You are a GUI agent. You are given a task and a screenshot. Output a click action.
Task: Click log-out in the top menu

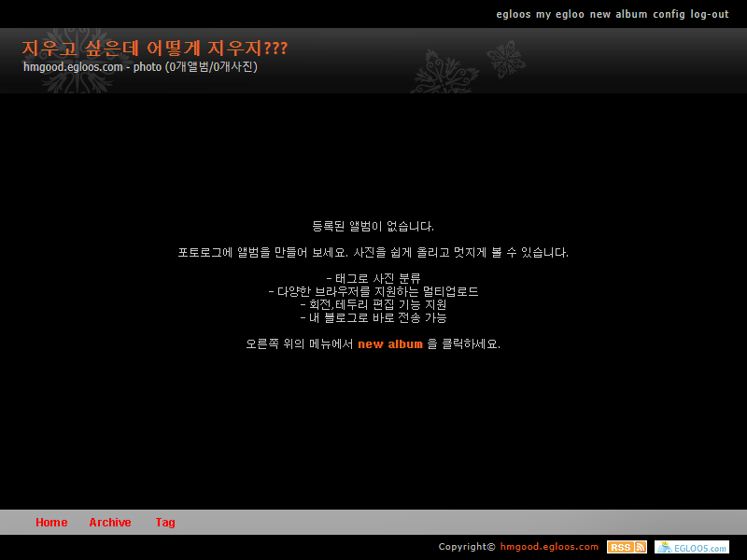tap(710, 14)
